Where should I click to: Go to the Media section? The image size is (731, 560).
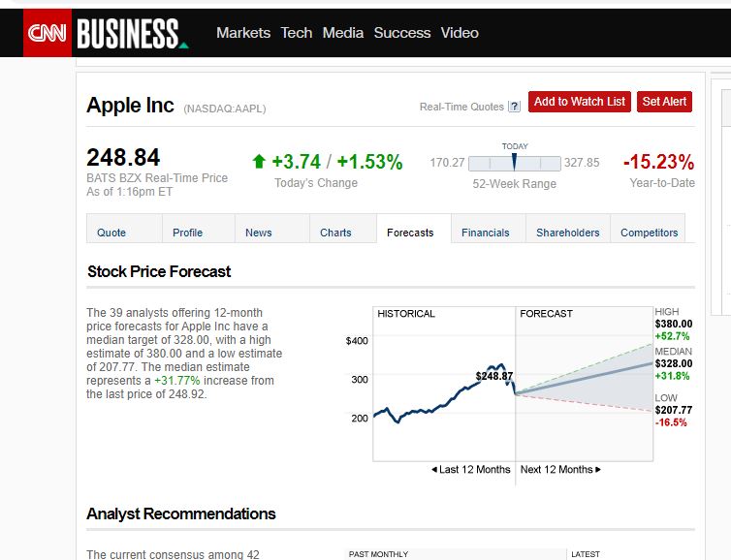click(343, 33)
